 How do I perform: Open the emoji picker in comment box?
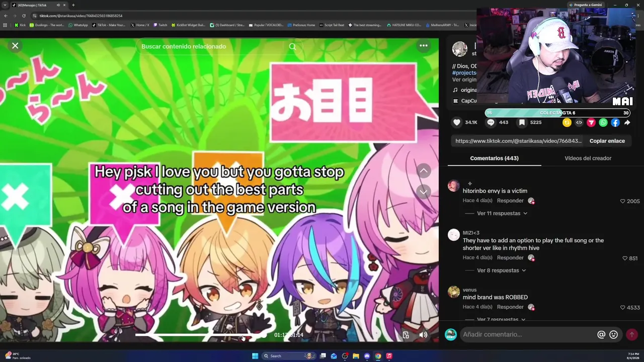[x=613, y=334]
